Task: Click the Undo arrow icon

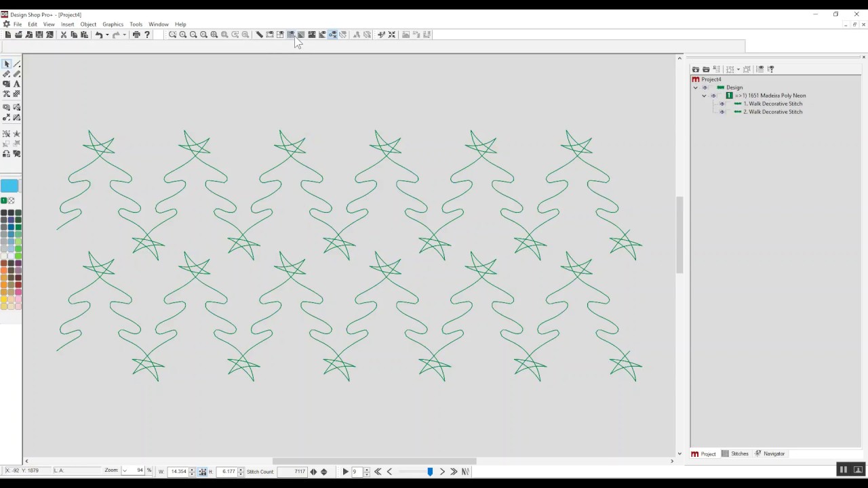Action: [x=98, y=35]
